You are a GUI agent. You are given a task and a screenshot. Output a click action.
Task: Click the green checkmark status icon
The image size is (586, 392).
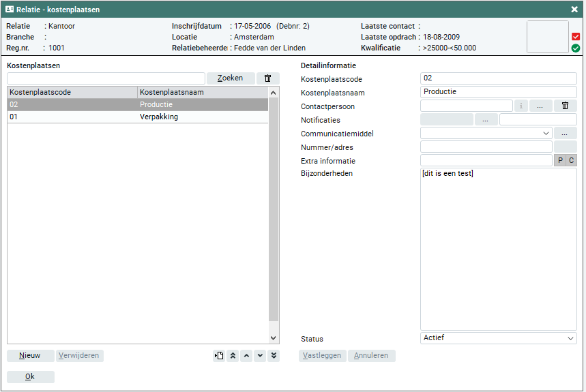[x=576, y=48]
